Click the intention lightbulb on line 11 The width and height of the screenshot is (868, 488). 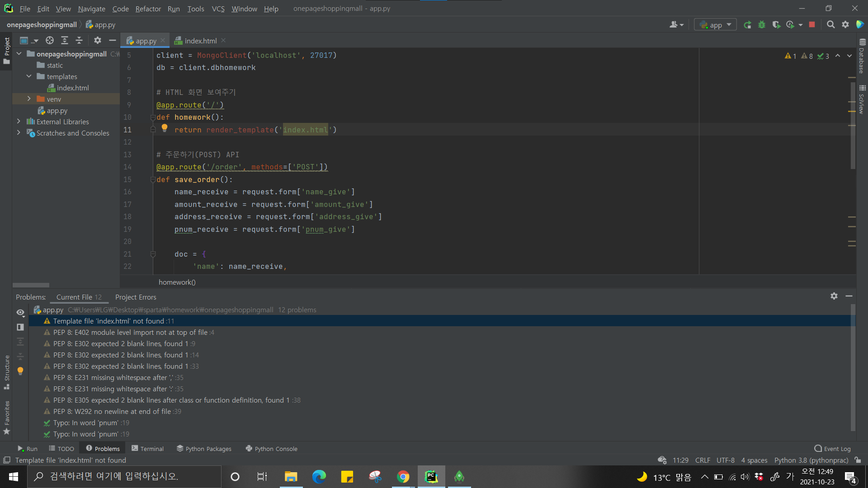(x=165, y=128)
